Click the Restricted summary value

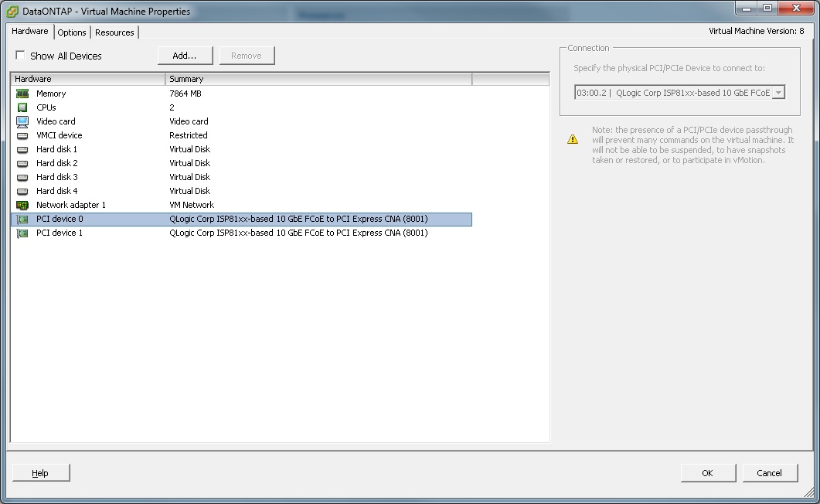pos(189,135)
